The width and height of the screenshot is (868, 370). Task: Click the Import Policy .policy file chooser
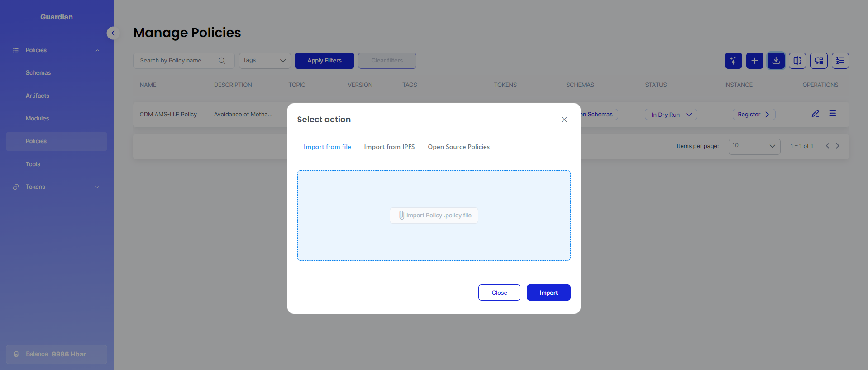pyautogui.click(x=434, y=216)
